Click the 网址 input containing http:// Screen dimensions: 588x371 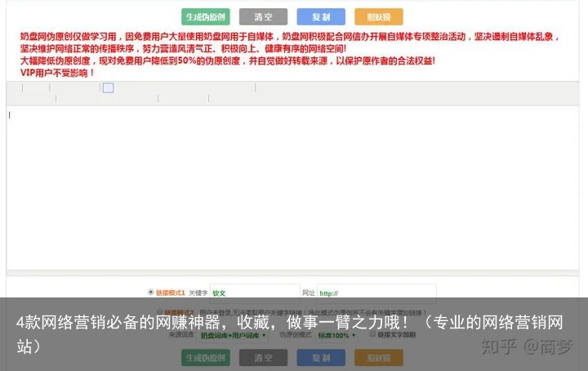click(376, 293)
